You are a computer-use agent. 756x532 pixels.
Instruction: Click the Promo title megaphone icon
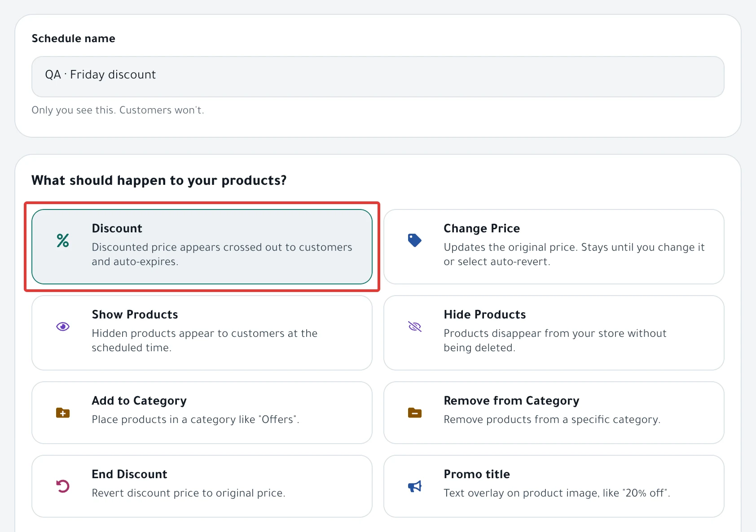[x=415, y=486]
